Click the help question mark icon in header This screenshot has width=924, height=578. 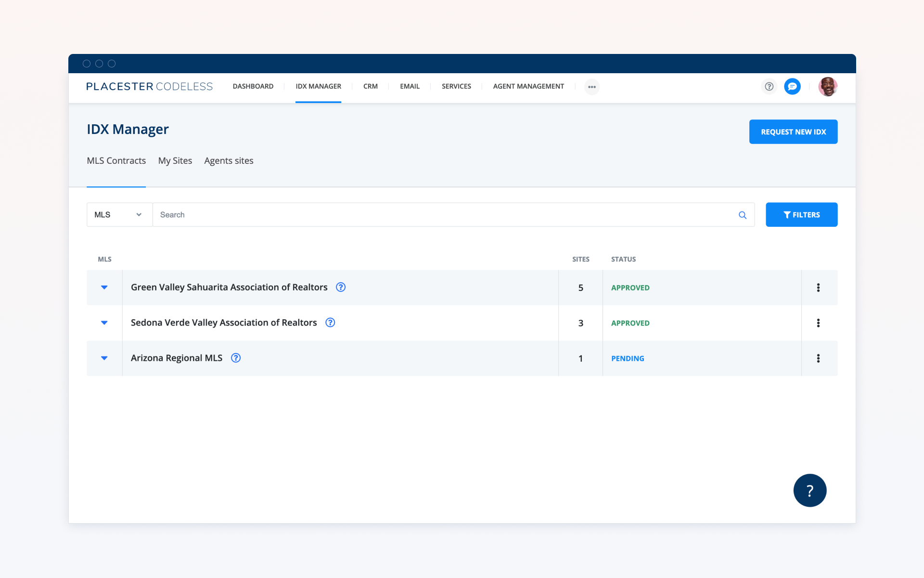[769, 87]
